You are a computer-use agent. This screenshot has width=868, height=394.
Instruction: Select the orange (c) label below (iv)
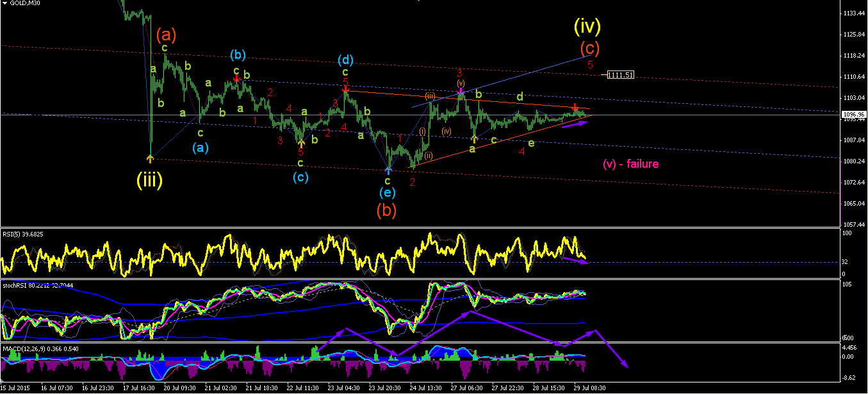click(590, 48)
